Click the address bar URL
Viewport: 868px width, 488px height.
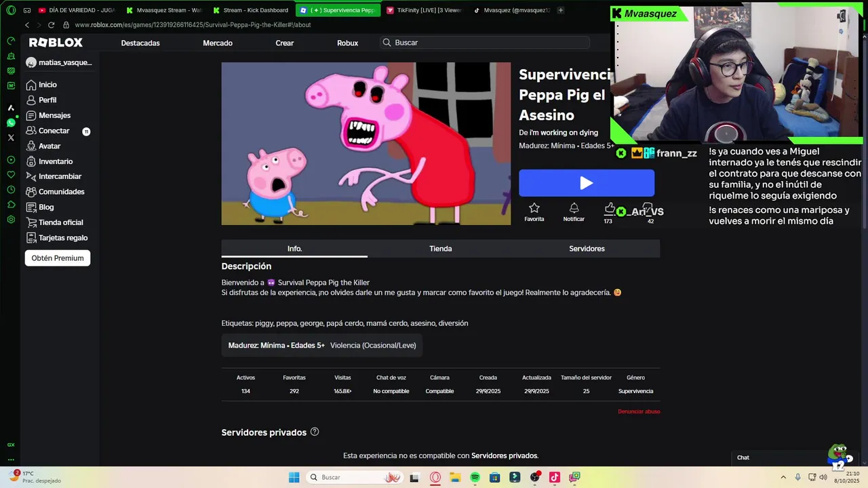pos(193,25)
